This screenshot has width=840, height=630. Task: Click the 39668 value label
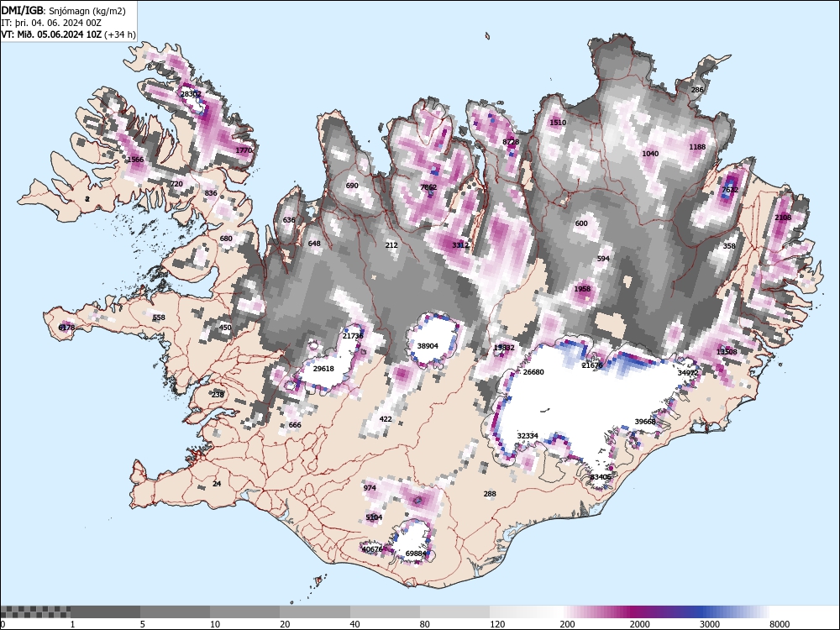tap(645, 422)
